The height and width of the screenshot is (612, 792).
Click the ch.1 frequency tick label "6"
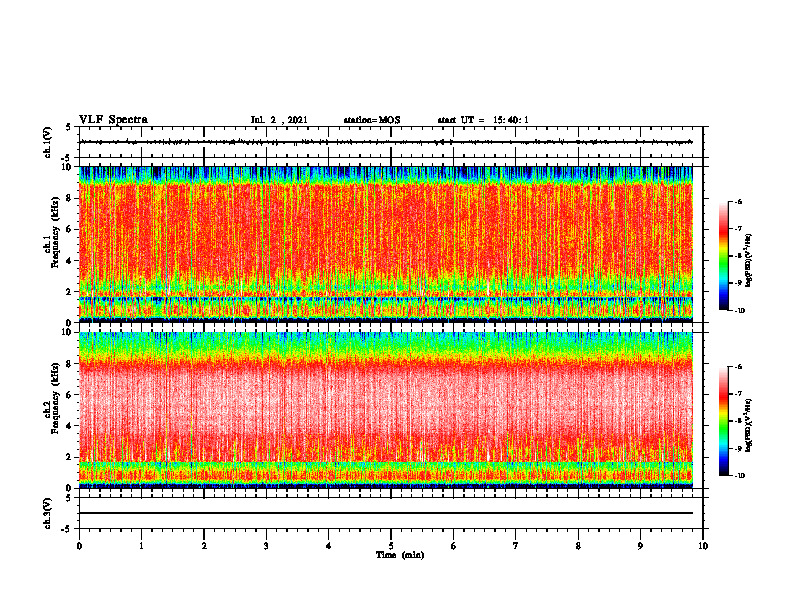[x=69, y=229]
